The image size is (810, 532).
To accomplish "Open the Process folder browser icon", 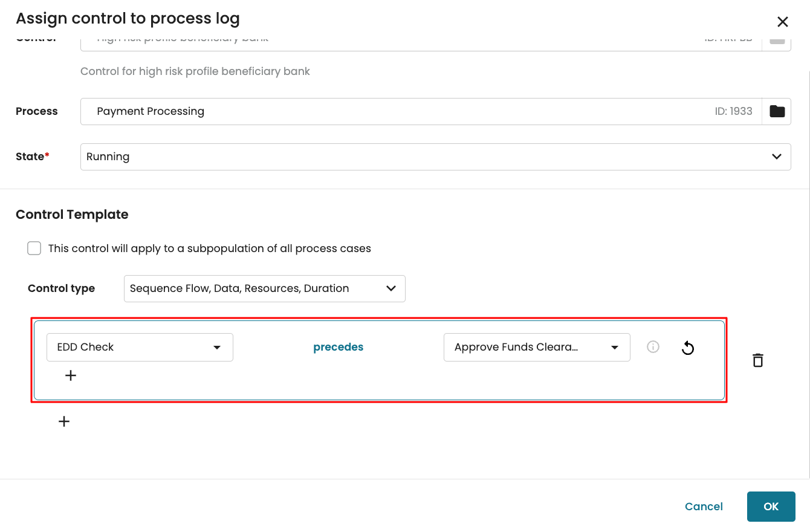I will [x=777, y=111].
